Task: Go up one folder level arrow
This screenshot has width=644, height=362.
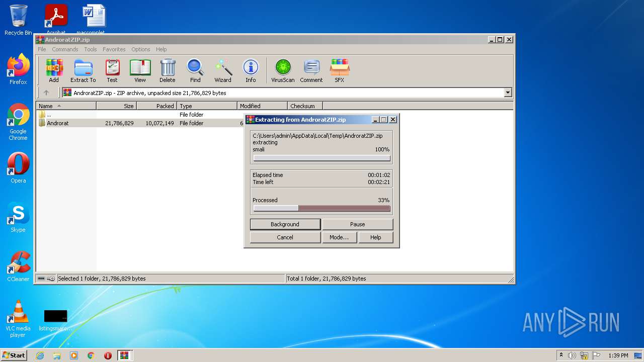Action: coord(46,93)
